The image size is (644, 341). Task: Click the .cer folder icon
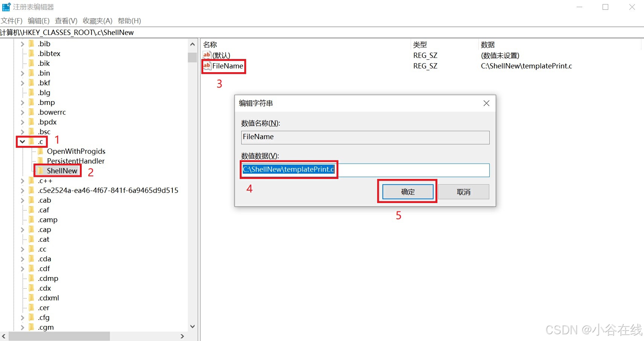coord(32,308)
